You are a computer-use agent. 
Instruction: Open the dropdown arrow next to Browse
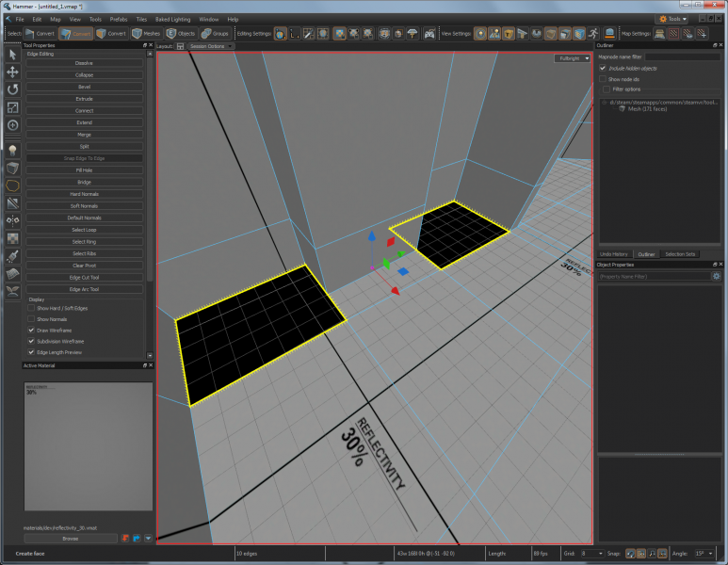(x=148, y=538)
